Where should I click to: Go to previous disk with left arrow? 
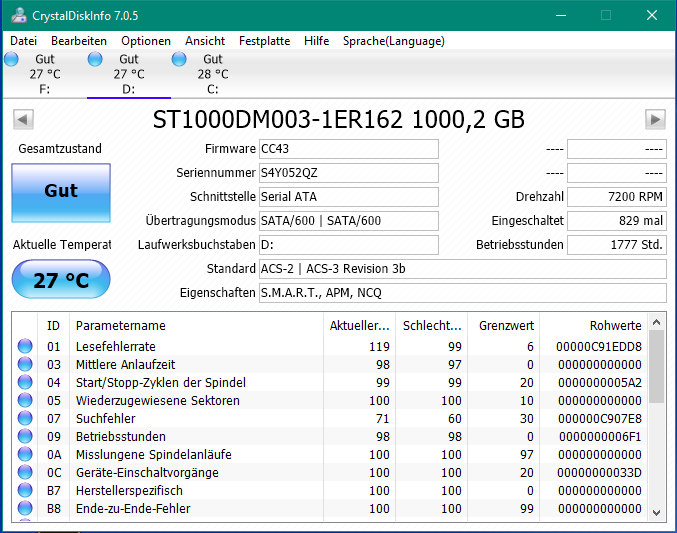click(x=23, y=119)
